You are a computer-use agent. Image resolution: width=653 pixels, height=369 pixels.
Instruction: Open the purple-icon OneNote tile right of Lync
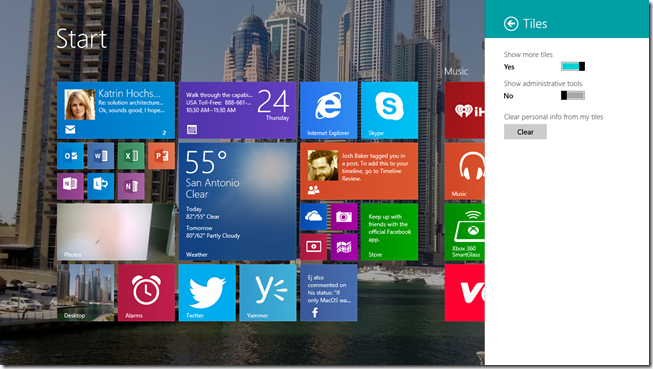point(131,186)
